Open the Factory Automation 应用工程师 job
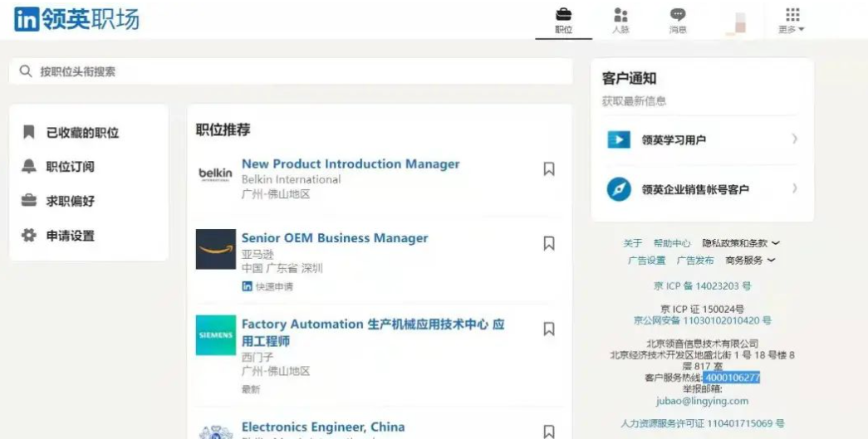This screenshot has width=868, height=439. pyautogui.click(x=373, y=332)
